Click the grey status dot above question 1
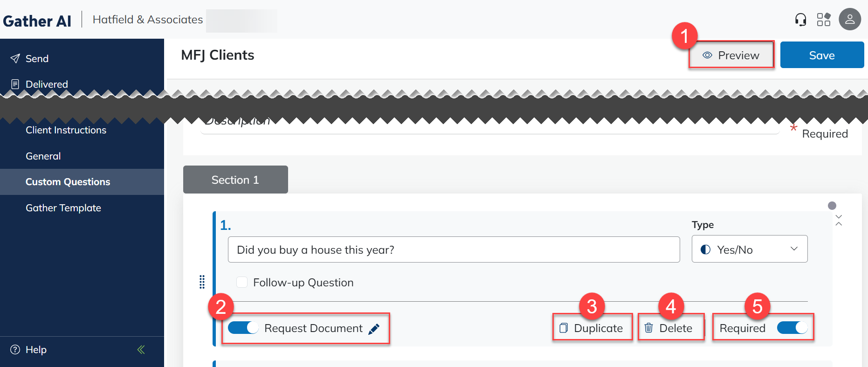This screenshot has height=367, width=868. [832, 206]
